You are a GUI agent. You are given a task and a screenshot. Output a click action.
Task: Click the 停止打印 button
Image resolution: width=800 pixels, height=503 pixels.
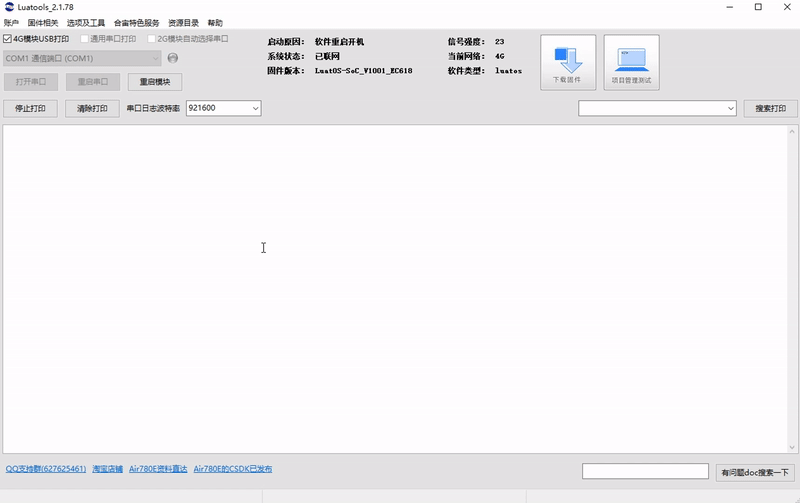[x=30, y=108]
